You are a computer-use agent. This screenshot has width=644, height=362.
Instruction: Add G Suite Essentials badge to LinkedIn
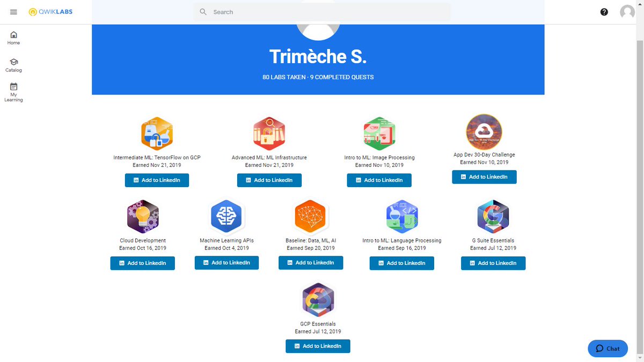click(493, 263)
